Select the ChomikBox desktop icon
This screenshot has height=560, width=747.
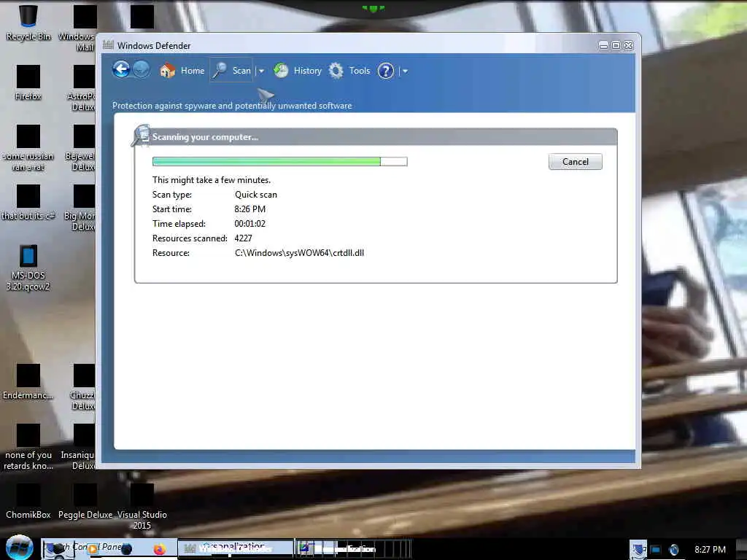(28, 502)
